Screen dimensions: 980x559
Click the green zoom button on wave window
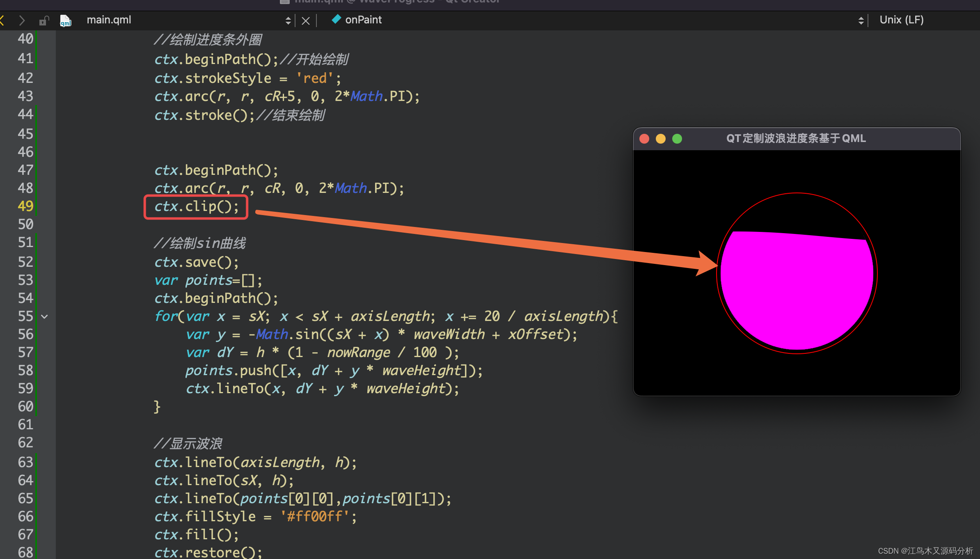point(677,138)
